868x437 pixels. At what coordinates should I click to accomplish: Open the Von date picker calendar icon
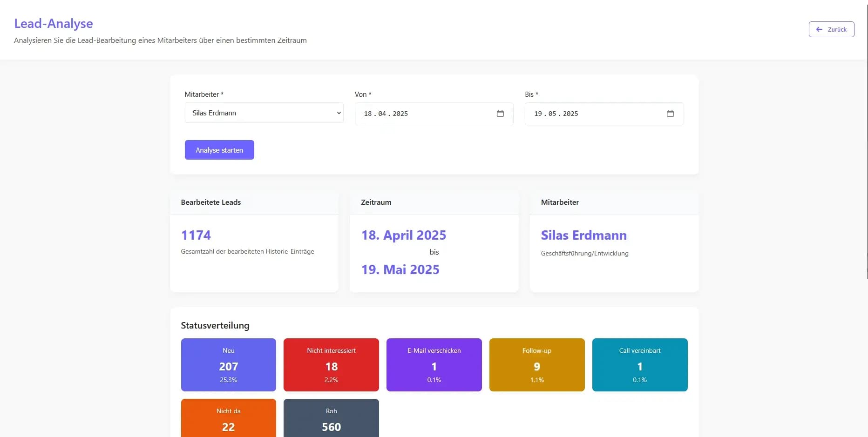point(500,114)
